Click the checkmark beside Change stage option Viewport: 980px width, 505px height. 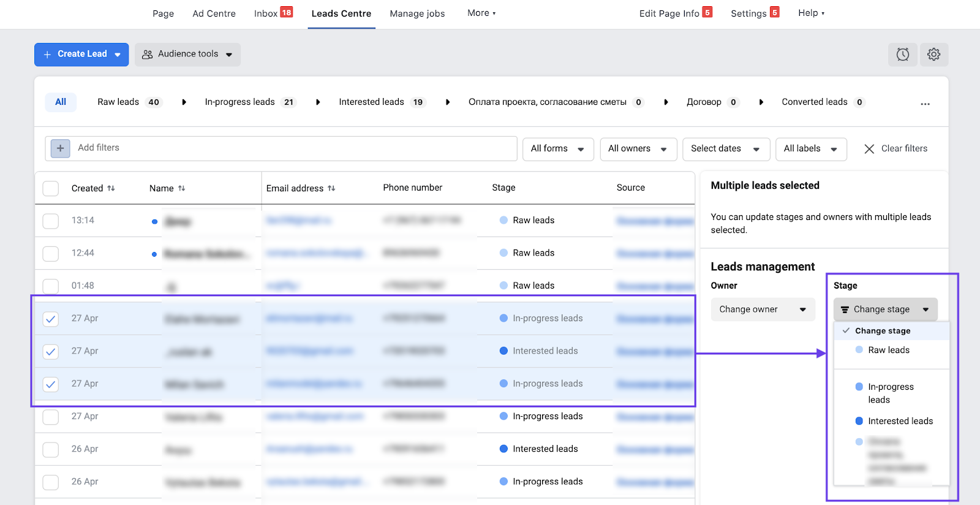[846, 330]
